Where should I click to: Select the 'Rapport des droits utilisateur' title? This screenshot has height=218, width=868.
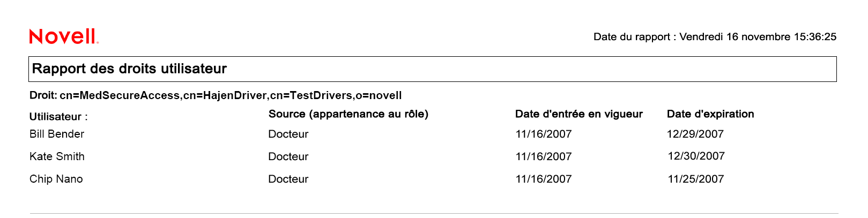[x=130, y=69]
